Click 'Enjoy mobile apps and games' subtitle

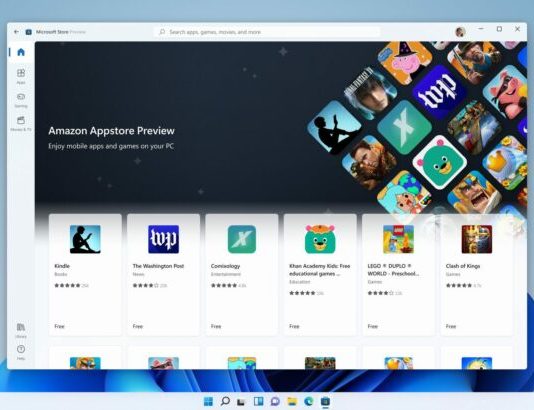111,146
